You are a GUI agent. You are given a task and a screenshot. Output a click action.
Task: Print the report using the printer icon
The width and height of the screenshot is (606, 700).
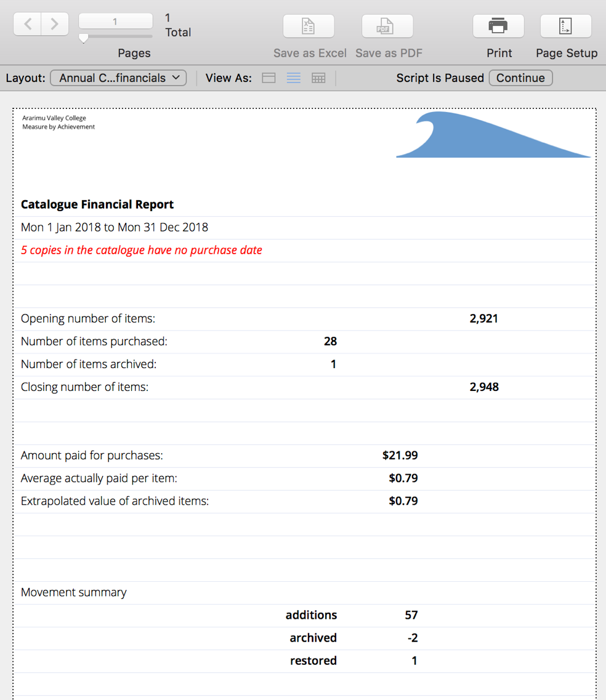[x=498, y=26]
